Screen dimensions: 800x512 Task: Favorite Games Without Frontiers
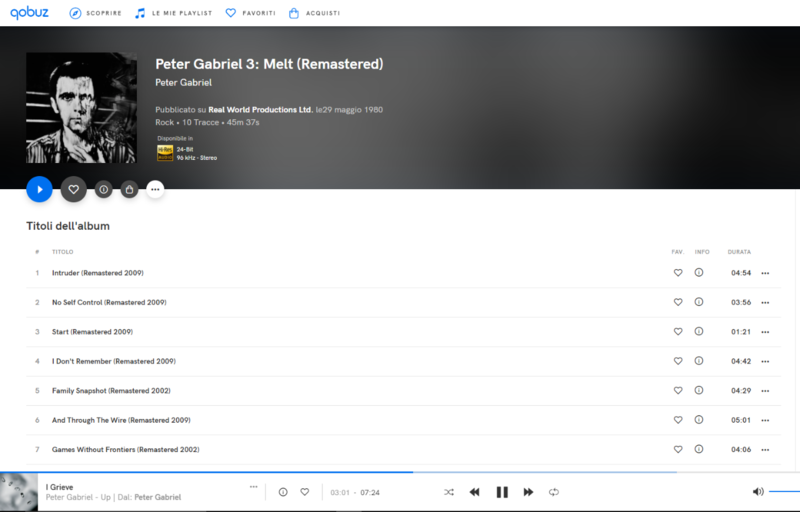tap(678, 449)
